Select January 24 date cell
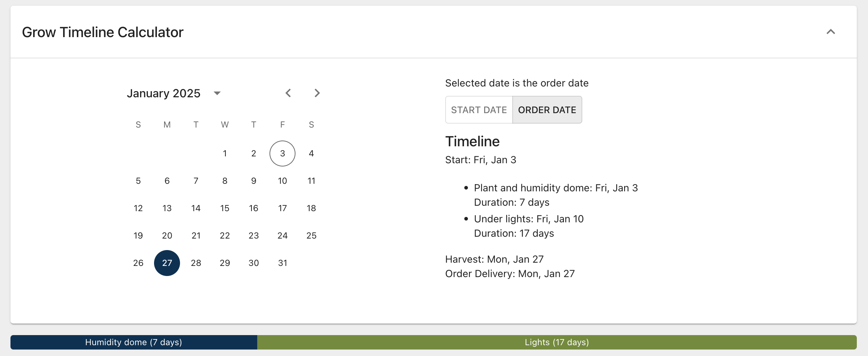The image size is (868, 356). [282, 236]
